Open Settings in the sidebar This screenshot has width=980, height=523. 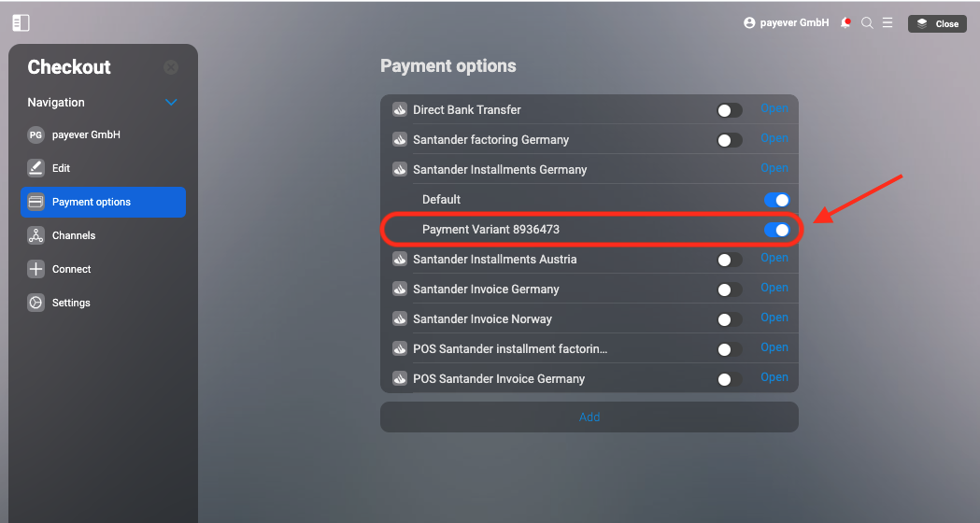point(103,303)
